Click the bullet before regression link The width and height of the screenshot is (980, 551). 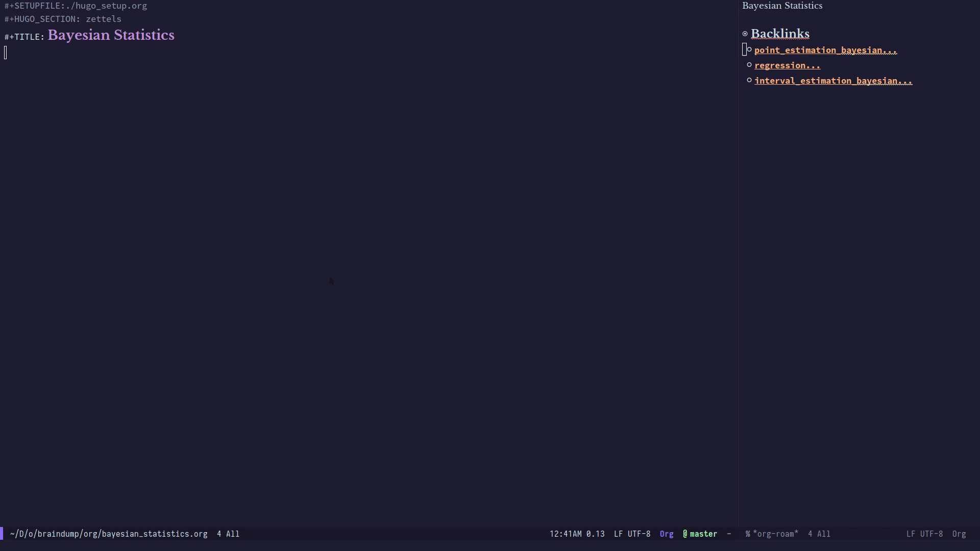pos(749,65)
